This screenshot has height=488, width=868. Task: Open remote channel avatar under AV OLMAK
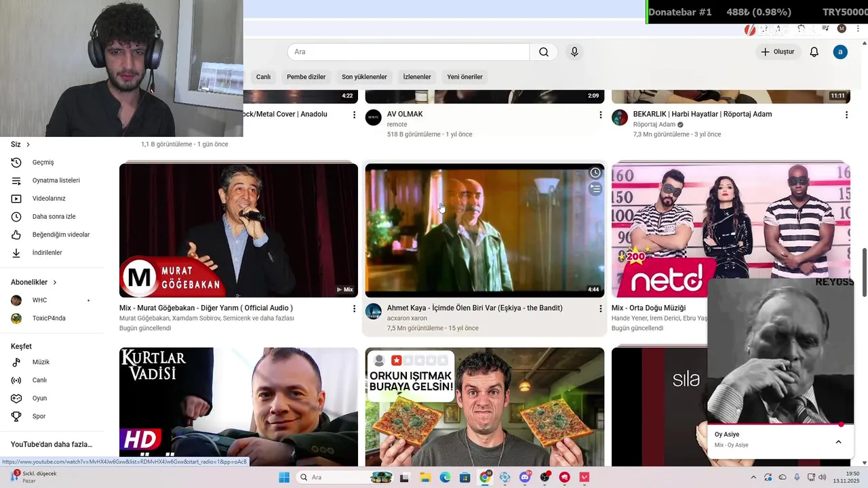pos(374,118)
